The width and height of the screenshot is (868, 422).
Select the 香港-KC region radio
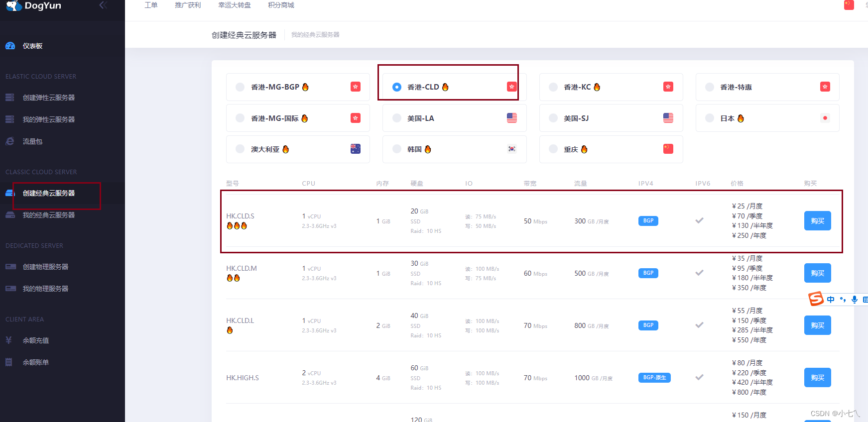coord(553,87)
